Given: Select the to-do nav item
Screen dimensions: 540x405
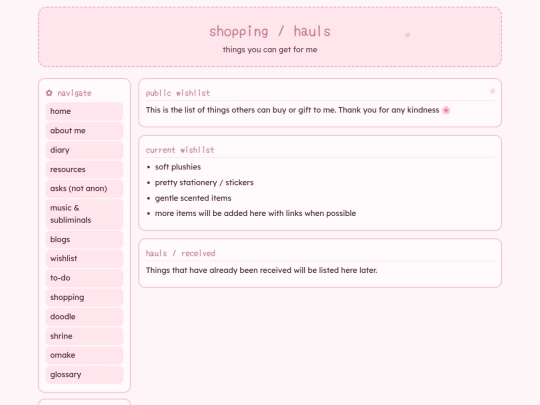Looking at the screenshot, I should point(84,278).
